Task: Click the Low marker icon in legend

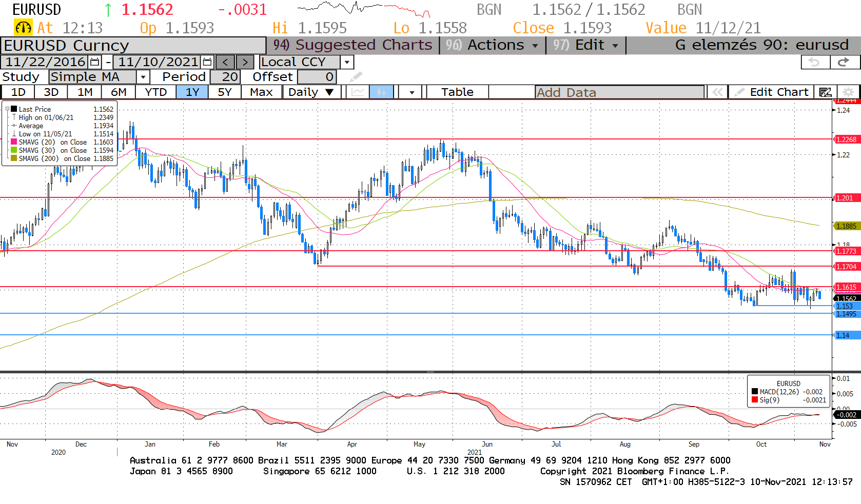Action: pyautogui.click(x=14, y=134)
